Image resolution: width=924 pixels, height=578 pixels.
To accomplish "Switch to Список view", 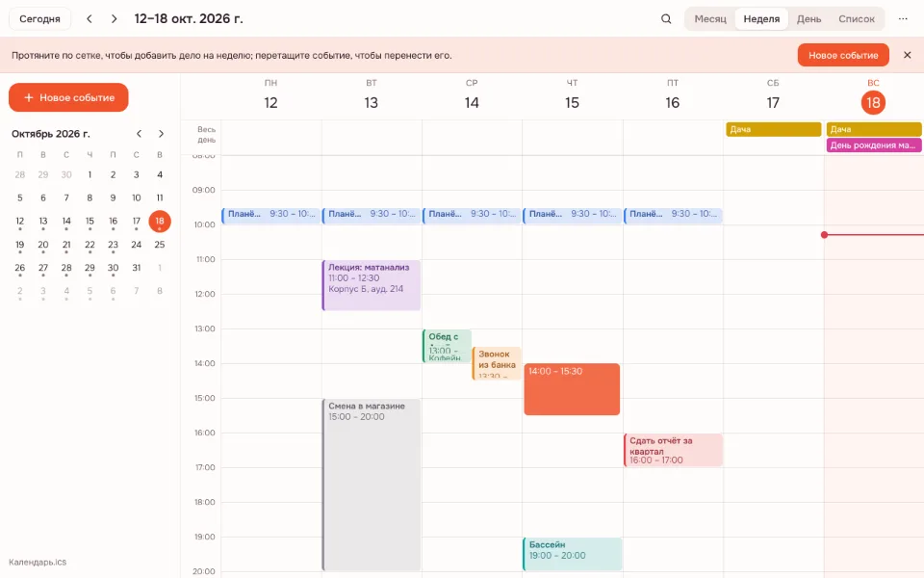I will [x=857, y=19].
